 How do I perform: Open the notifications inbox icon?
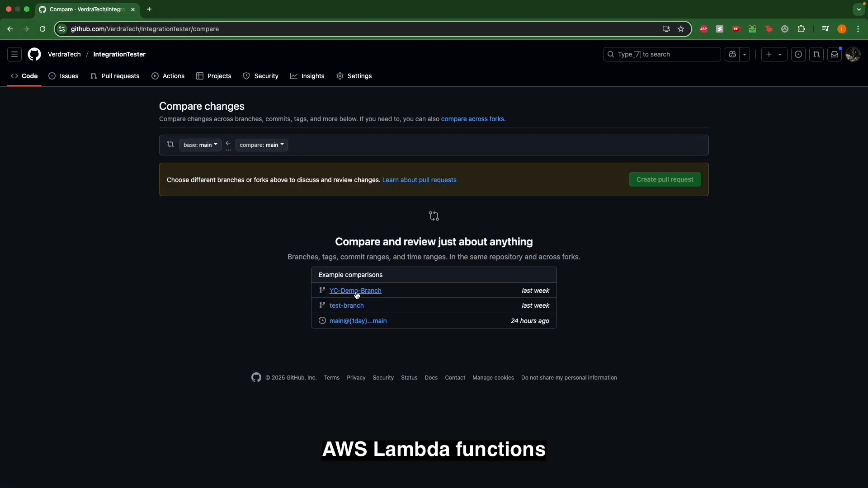835,54
